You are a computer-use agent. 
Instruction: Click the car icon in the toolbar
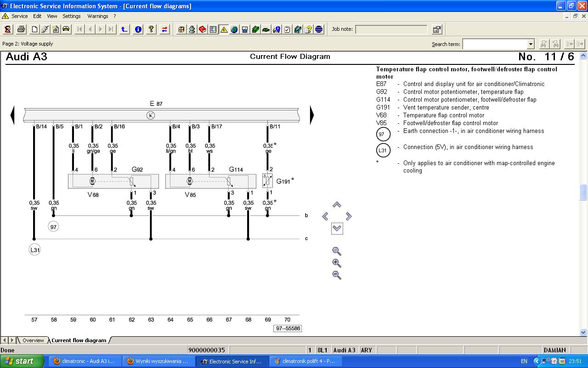[66, 29]
